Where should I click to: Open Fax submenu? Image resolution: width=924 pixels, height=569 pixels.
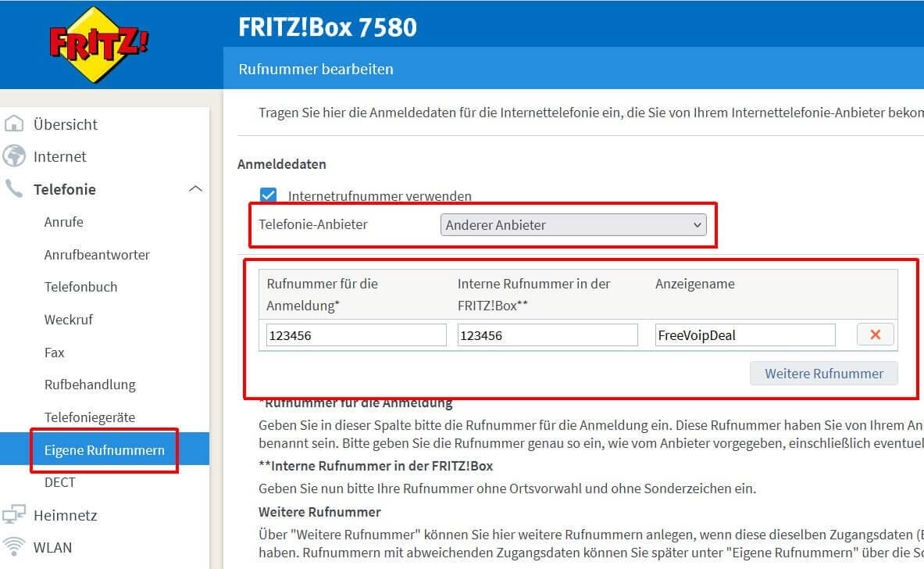pyautogui.click(x=54, y=352)
